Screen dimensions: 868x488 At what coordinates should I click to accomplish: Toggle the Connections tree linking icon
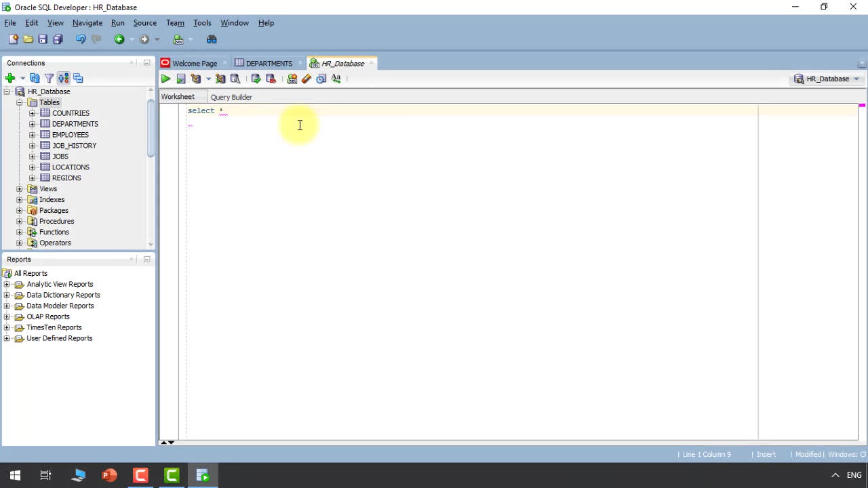click(x=64, y=78)
